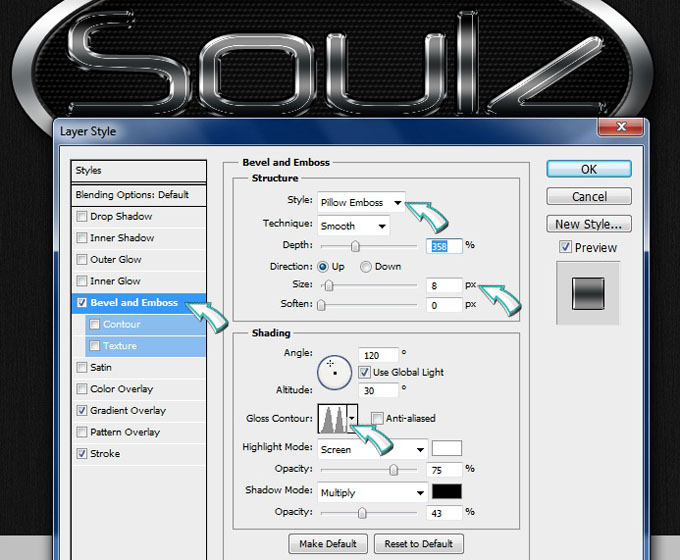Click the Reset to Default button
Viewport: 680px width, 560px height.
[418, 544]
